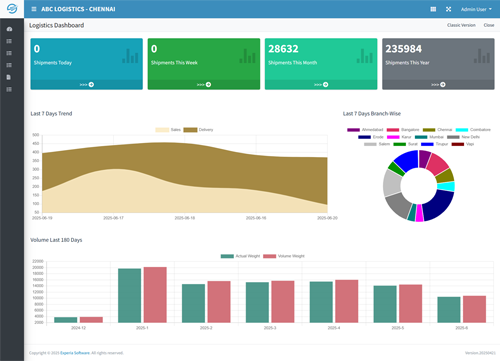Click bar chart icon on Shipments Today card
500x362 pixels.
point(130,56)
